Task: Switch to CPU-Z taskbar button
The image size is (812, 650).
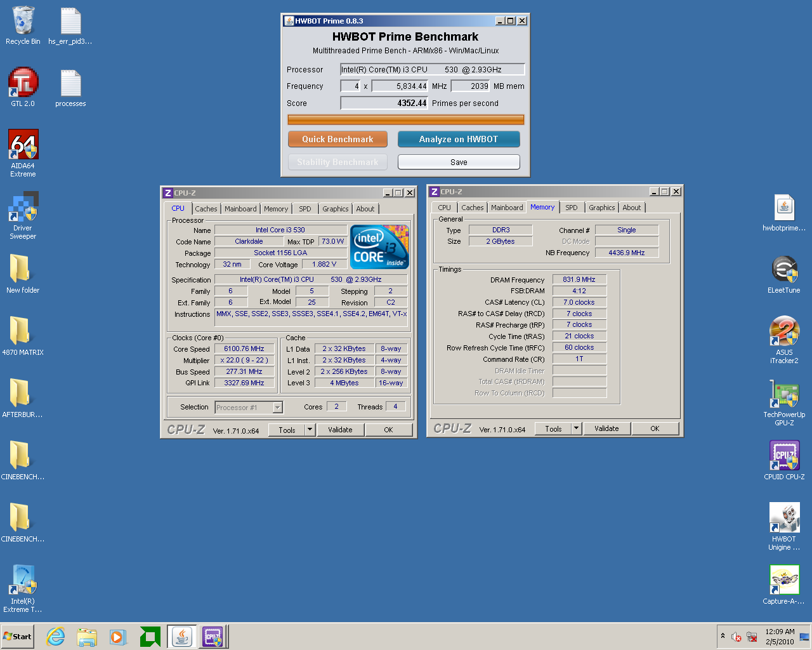Action: [x=212, y=637]
